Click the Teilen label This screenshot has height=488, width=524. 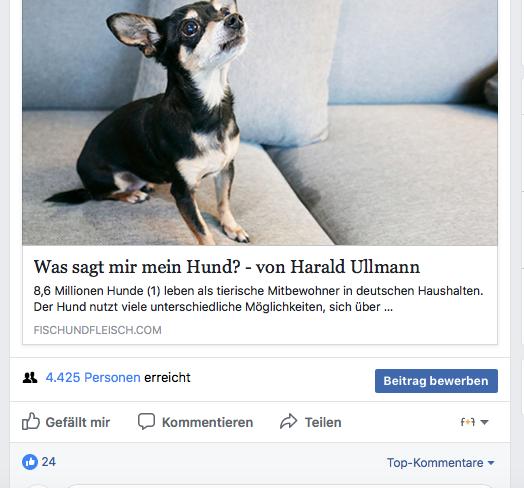pos(323,422)
